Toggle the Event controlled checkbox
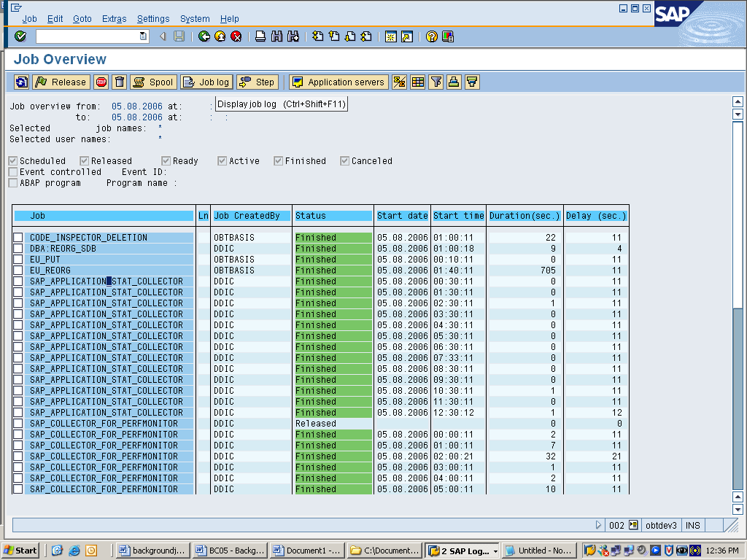 click(13, 172)
